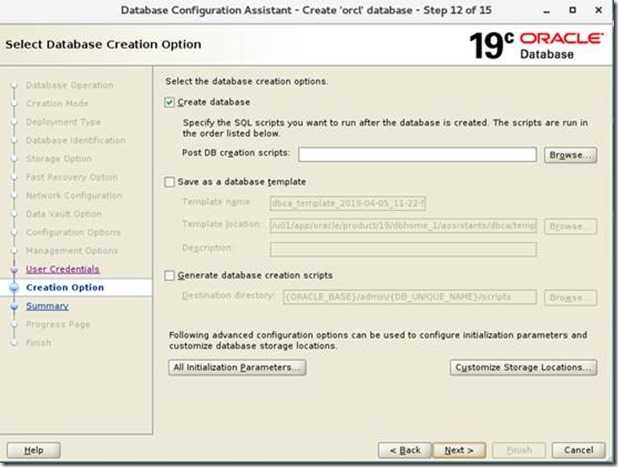This screenshot has width=618, height=467.
Task: Open All Initialization Parameters dialog
Action: point(237,367)
